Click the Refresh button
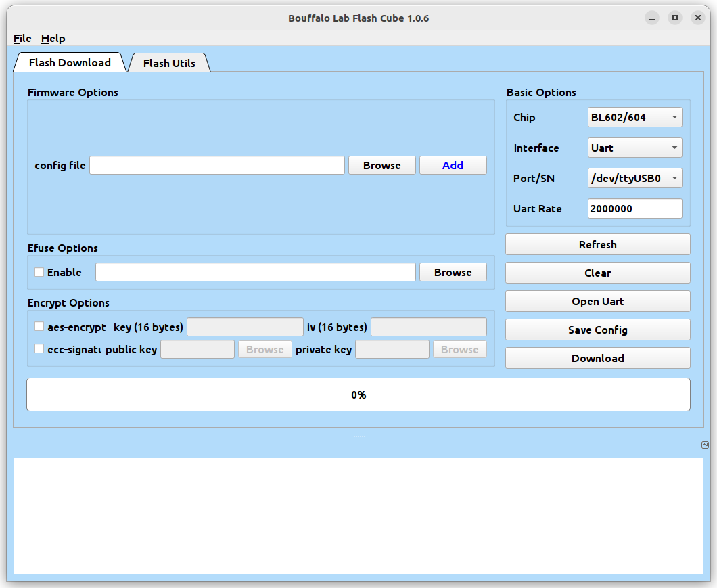This screenshot has height=588, width=717. coord(598,244)
